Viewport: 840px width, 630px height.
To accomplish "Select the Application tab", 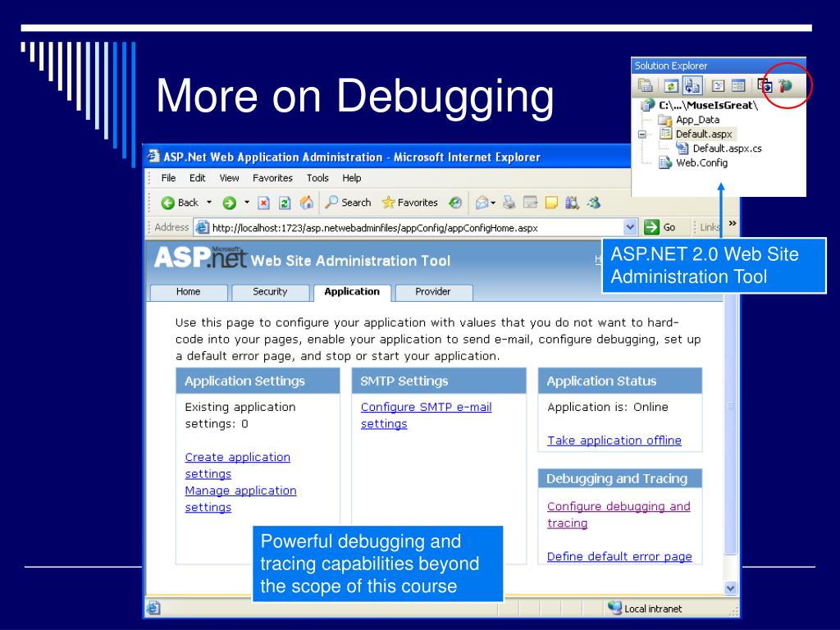I will point(352,292).
